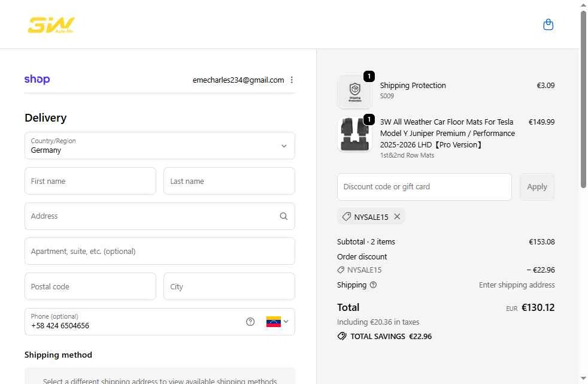Screen dimensions: 588x384
Task: Focus the Last name field
Action: [229, 181]
